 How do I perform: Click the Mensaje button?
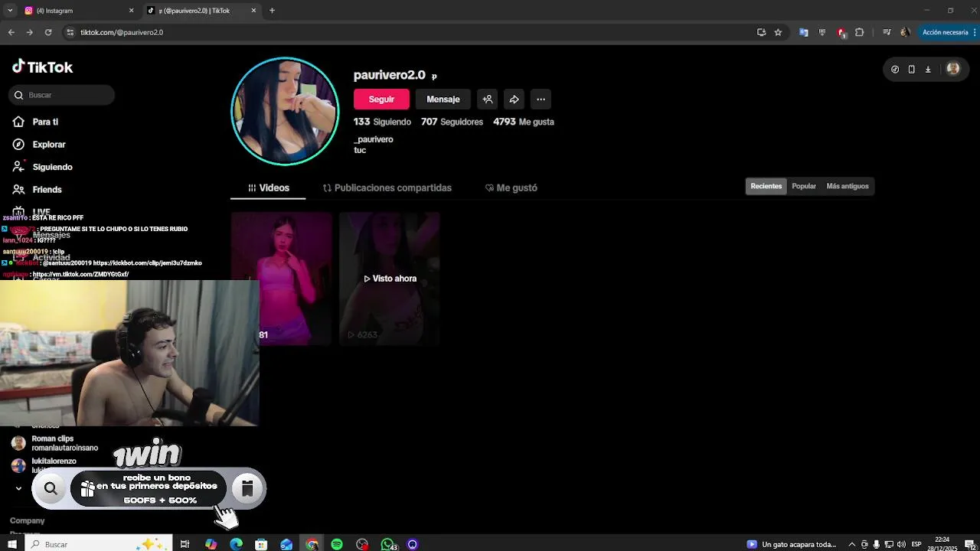(x=443, y=99)
